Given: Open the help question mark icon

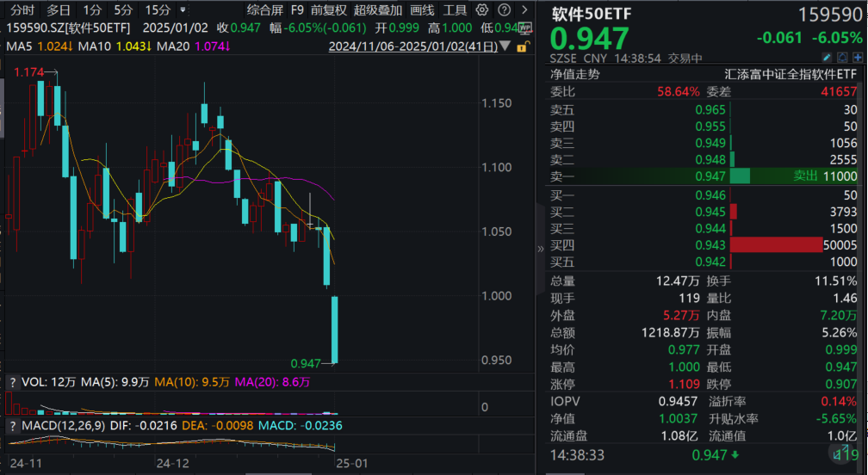Looking at the screenshot, I should (x=504, y=10).
